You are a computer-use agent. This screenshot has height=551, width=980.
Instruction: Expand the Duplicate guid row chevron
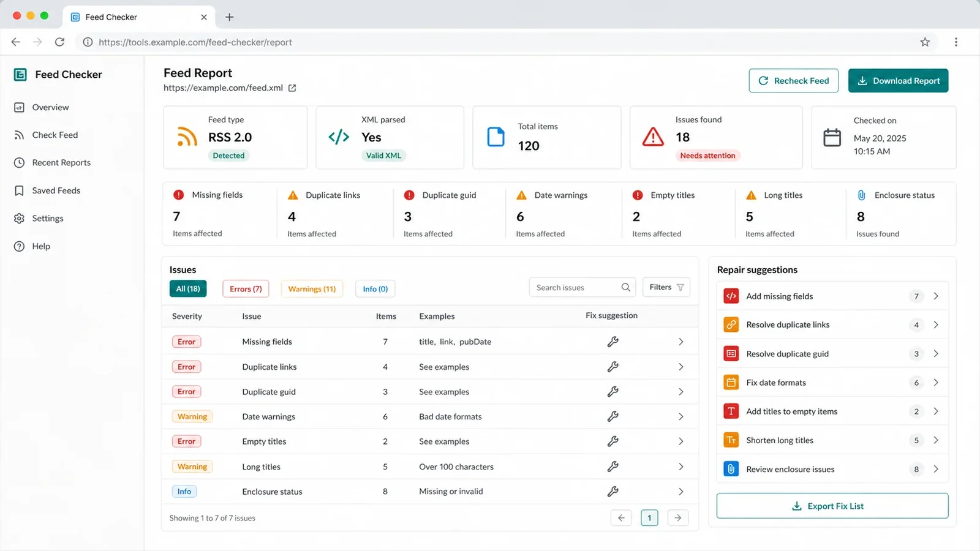coord(680,392)
